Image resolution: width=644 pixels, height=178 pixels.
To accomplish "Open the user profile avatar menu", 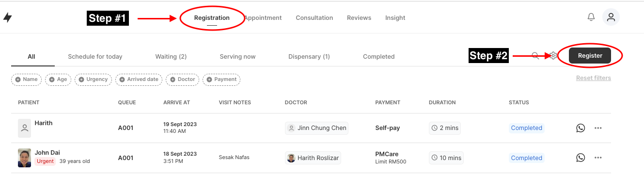I will (611, 17).
